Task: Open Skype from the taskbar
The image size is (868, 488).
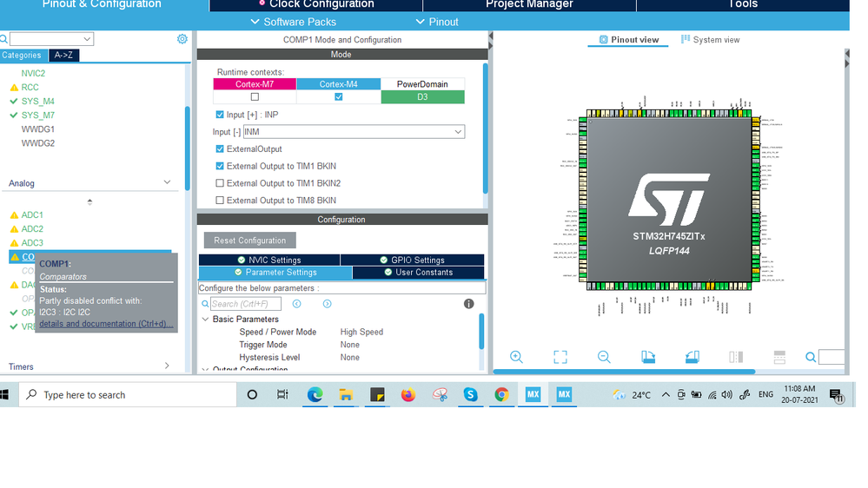Action: (471, 394)
